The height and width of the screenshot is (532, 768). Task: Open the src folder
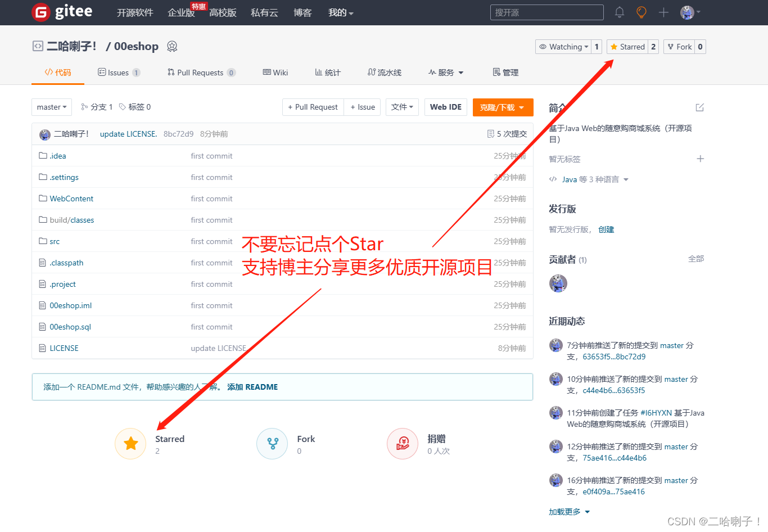pyautogui.click(x=55, y=241)
